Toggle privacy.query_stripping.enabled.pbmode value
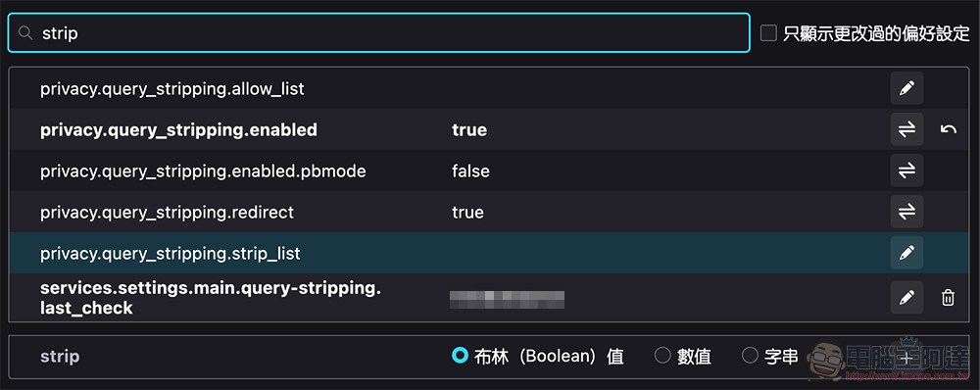 click(x=906, y=171)
